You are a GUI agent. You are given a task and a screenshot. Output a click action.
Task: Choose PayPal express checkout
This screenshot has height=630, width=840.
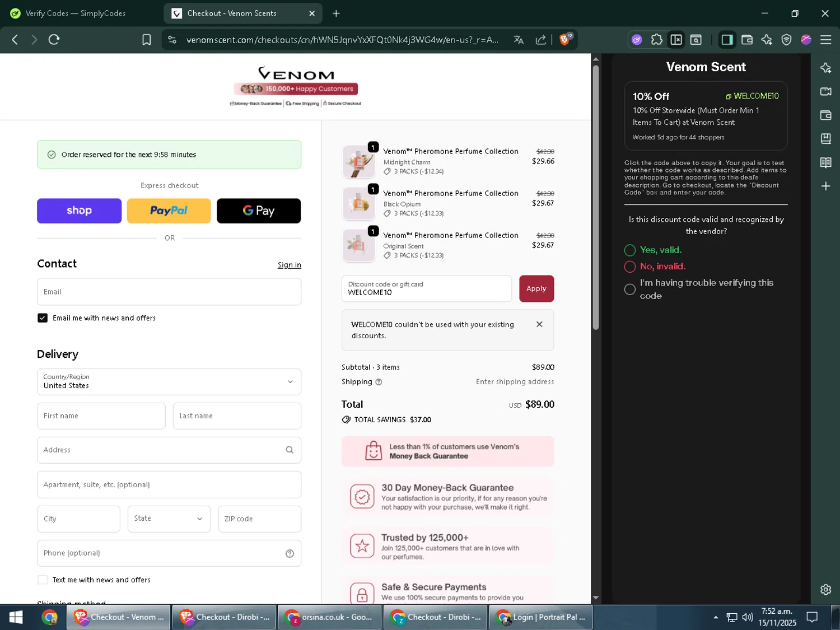pos(169,211)
